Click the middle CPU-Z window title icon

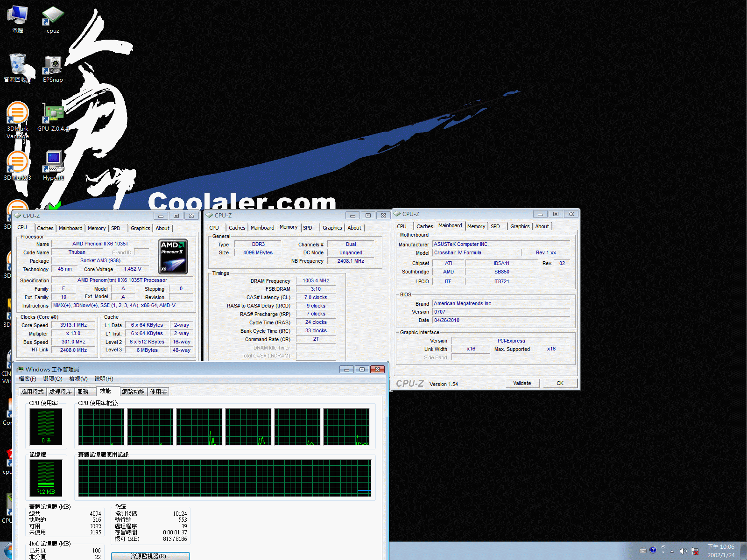210,215
